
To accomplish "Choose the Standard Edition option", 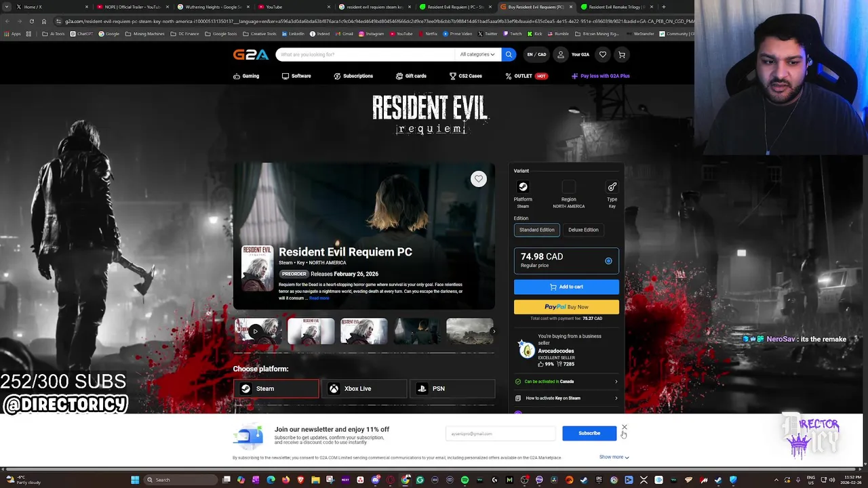I will click(536, 230).
